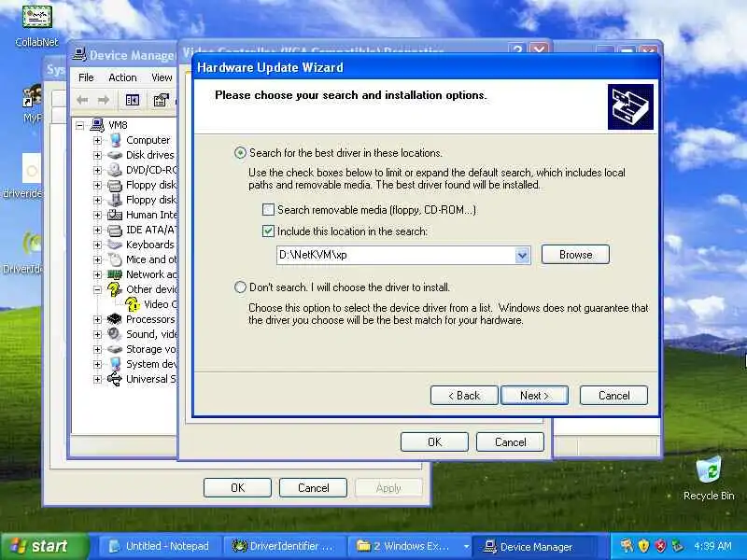Expand the Computer node
This screenshot has height=560, width=747.
[98, 140]
